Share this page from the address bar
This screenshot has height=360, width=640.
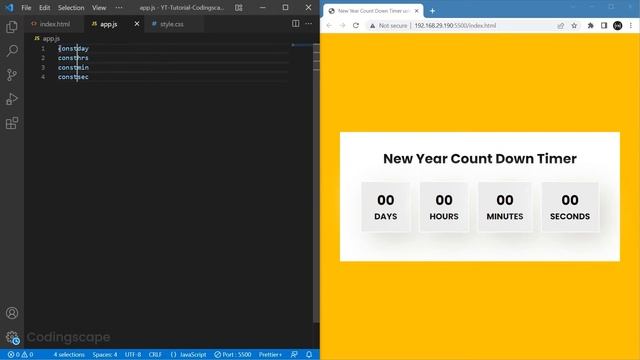(x=560, y=25)
